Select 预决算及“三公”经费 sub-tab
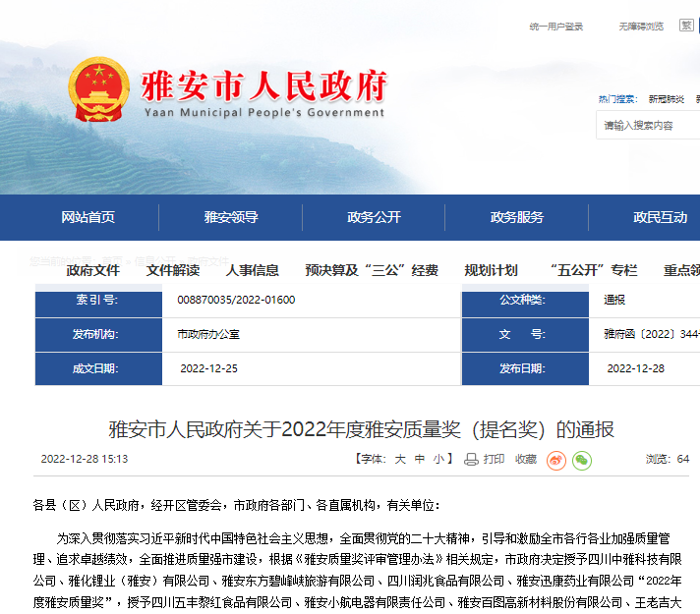The image size is (700, 614). (372, 270)
